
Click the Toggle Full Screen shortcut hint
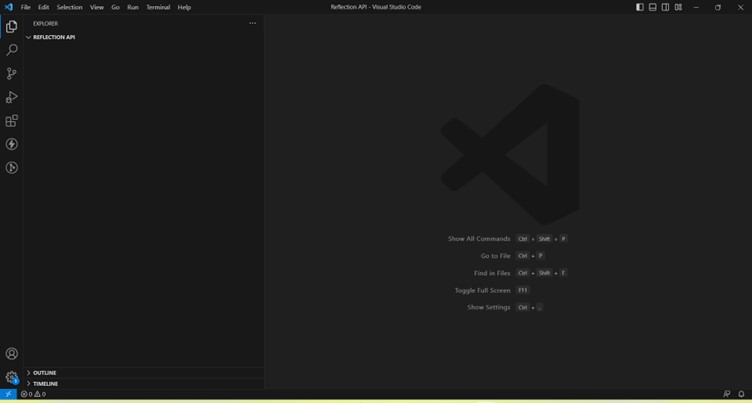point(492,290)
